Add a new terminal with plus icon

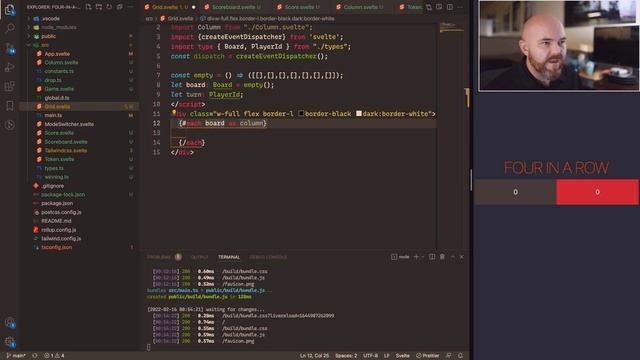(416, 257)
